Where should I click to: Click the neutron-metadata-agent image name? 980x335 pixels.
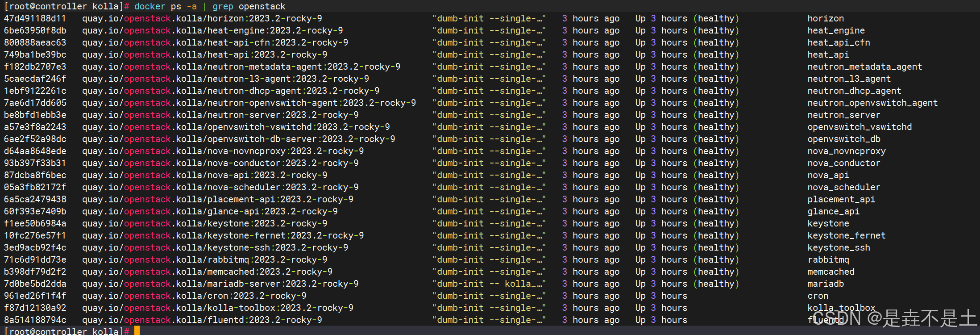pyautogui.click(x=304, y=67)
